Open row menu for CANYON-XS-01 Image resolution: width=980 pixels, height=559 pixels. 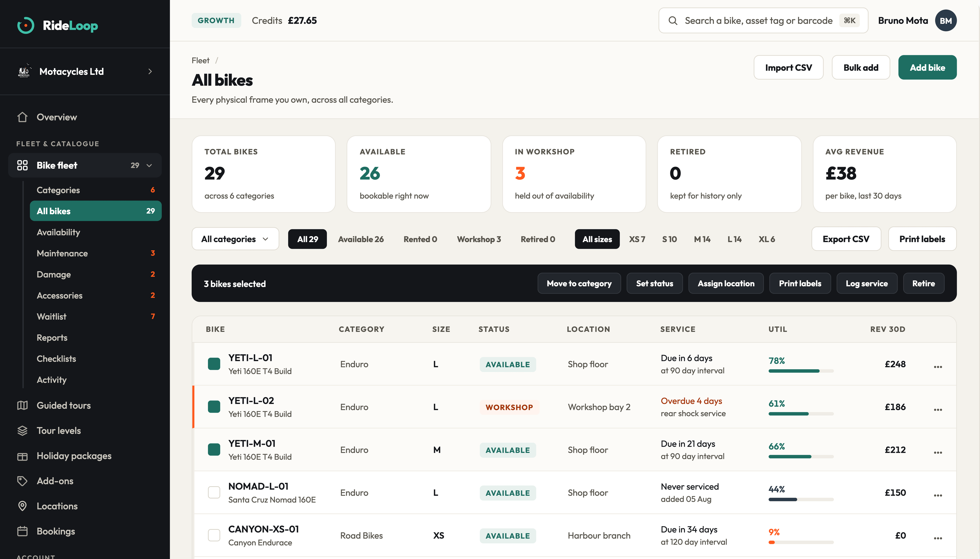(938, 538)
